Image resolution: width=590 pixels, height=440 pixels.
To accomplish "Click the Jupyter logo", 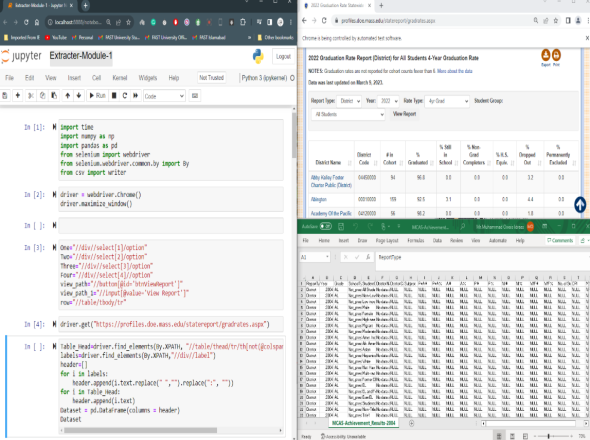I will point(21,56).
